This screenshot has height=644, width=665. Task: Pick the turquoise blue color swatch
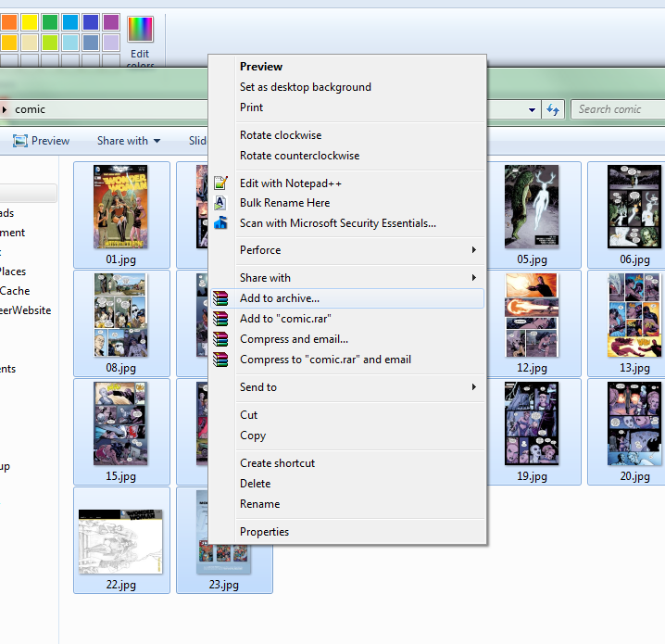[70, 22]
